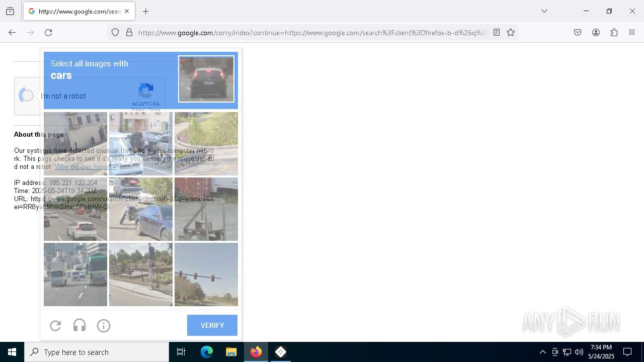Switch to Firefox taskbar icon

(256, 352)
